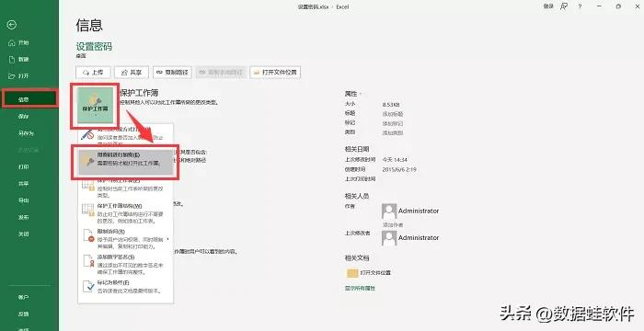Choose 另存为 (Save As) in the sidebar
Image resolution: width=644 pixels, height=331 pixels.
tap(26, 133)
